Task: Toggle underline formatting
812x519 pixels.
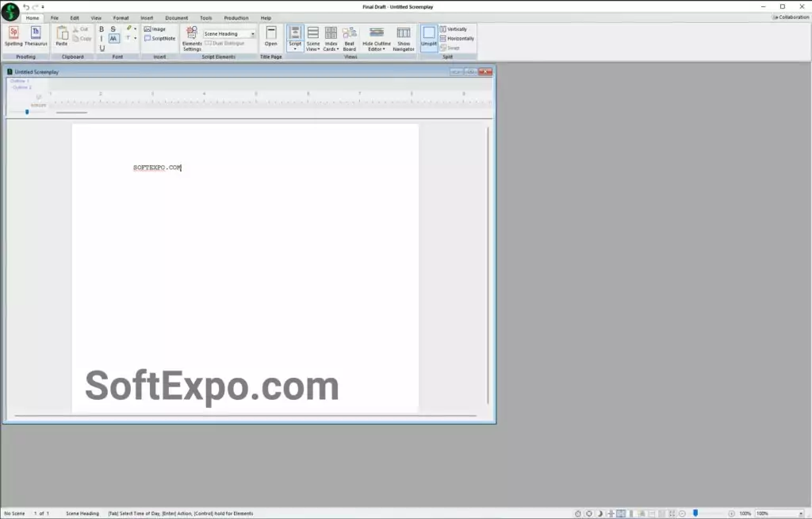Action: [101, 48]
